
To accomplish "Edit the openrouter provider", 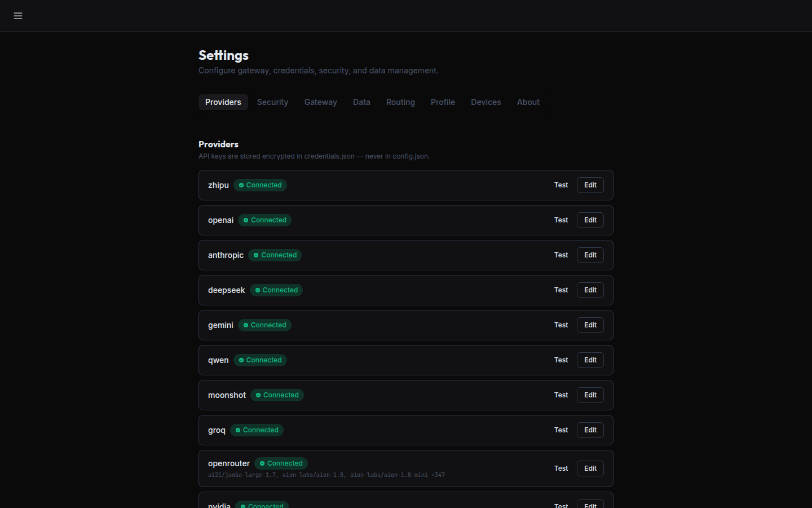I will tap(590, 468).
